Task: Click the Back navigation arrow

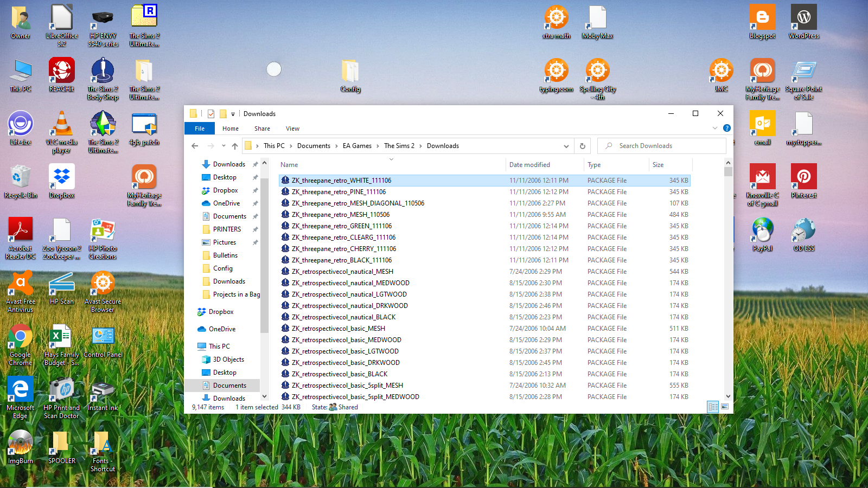Action: [x=195, y=146]
